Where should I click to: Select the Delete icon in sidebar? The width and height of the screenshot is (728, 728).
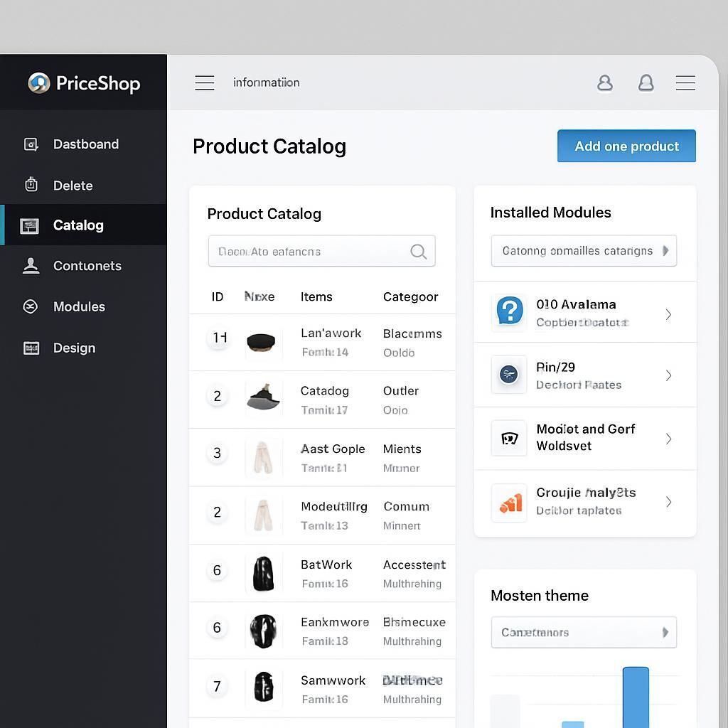click(31, 185)
